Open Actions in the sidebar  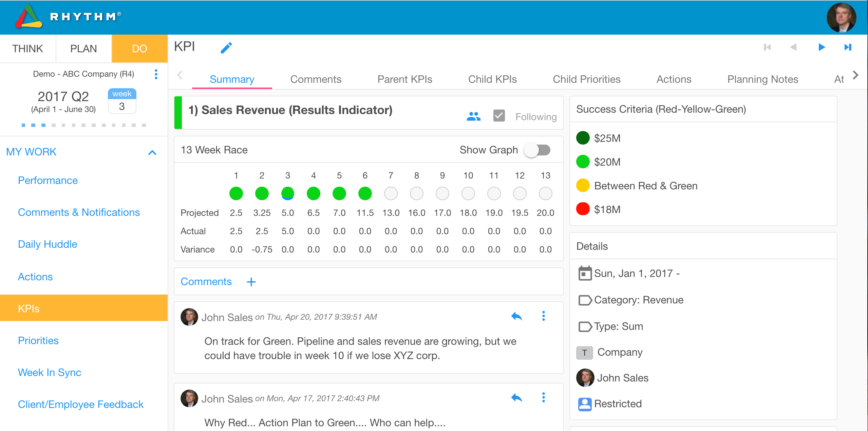[x=35, y=277]
